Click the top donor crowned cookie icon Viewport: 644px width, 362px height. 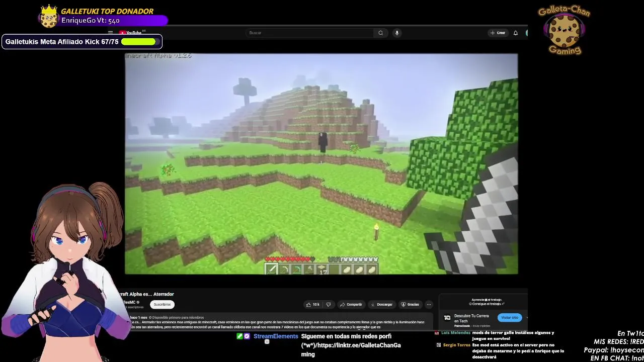(49, 17)
